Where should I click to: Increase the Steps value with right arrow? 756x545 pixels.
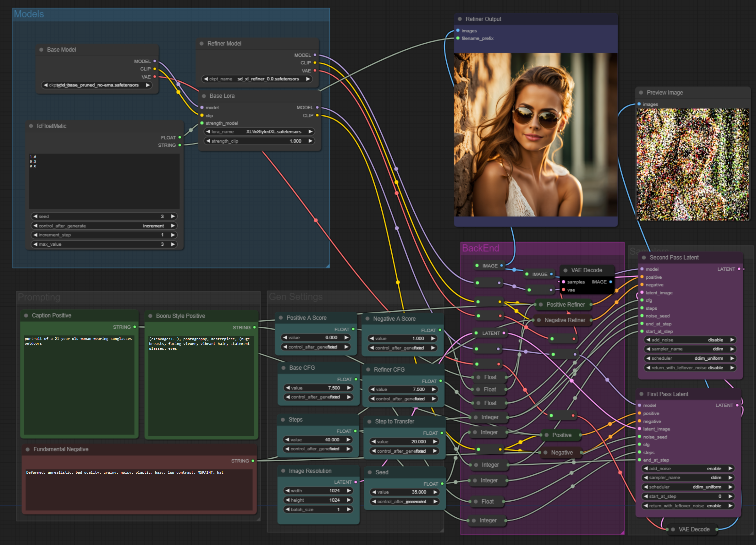click(348, 440)
